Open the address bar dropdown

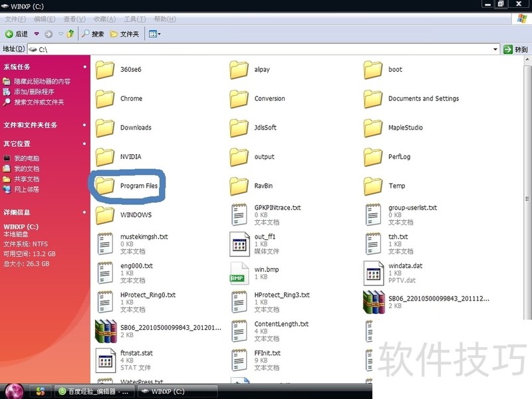(x=495, y=49)
